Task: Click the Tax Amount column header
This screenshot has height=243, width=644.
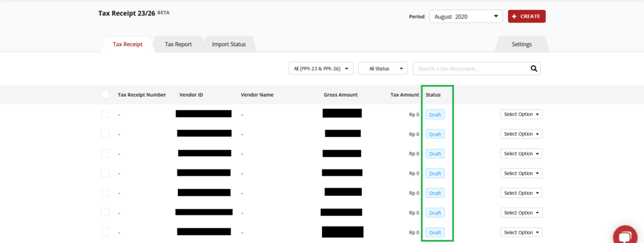Action: 404,95
